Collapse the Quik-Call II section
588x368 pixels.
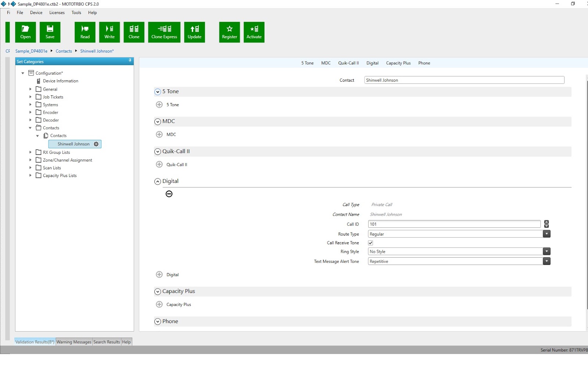click(158, 152)
